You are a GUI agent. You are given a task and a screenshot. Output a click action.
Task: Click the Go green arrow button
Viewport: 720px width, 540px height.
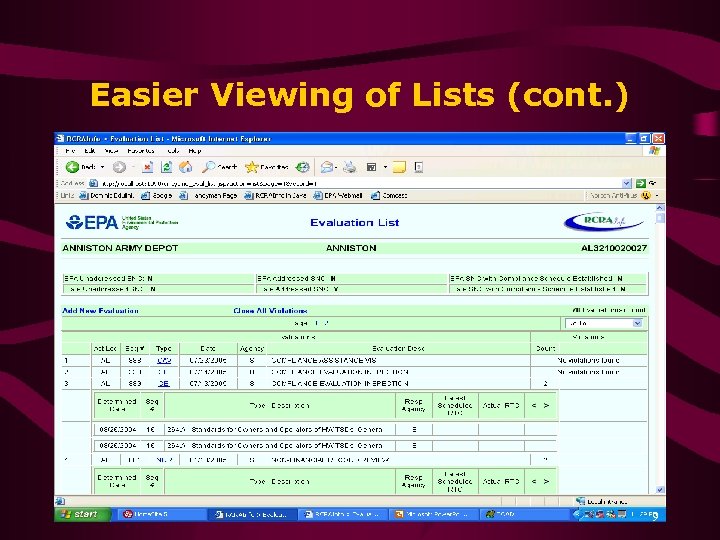click(641, 184)
